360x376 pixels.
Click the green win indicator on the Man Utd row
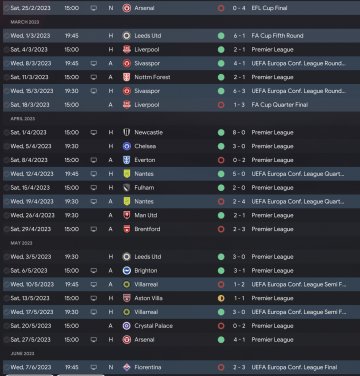221,215
